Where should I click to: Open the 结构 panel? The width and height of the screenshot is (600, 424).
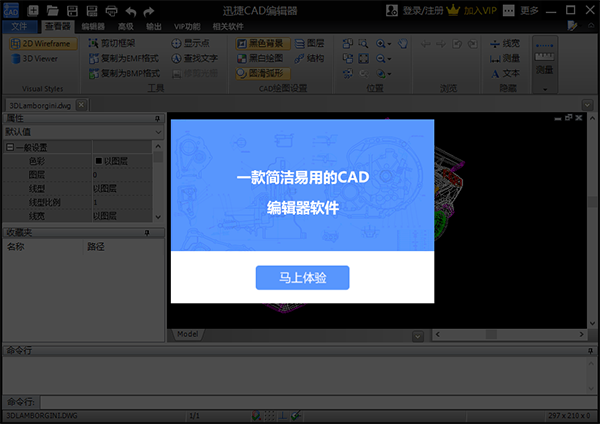[x=310, y=58]
